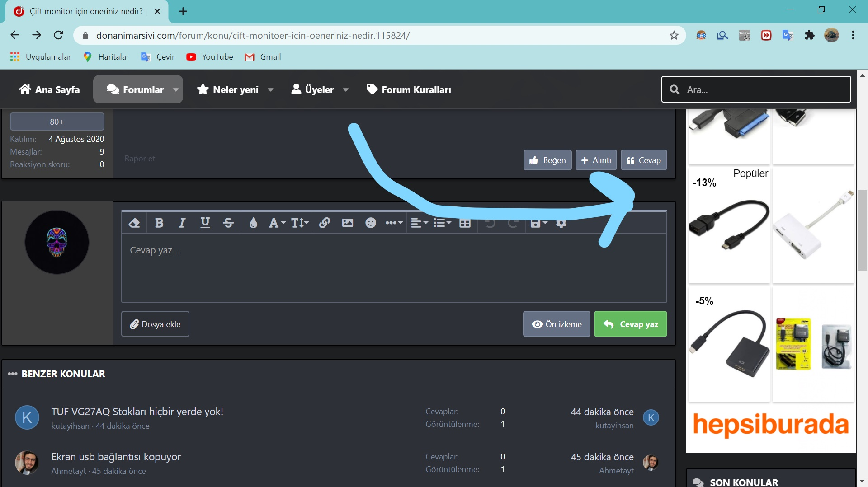Insert a link with the chain icon
The height and width of the screenshot is (487, 868).
324,223
